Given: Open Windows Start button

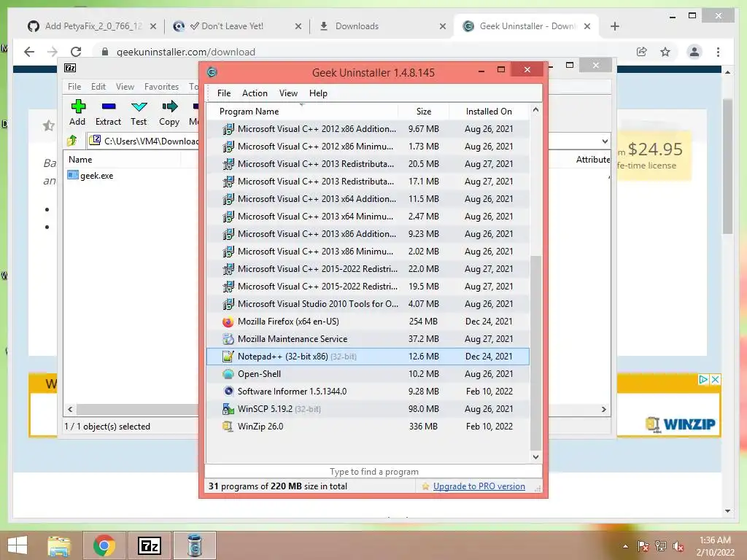Looking at the screenshot, I should pyautogui.click(x=18, y=545).
